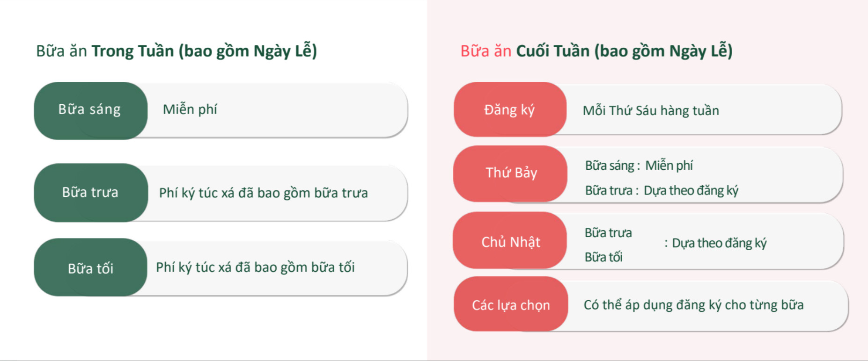Select 'Có thể áp dụng đăng ký cho từng bữa'

[693, 305]
